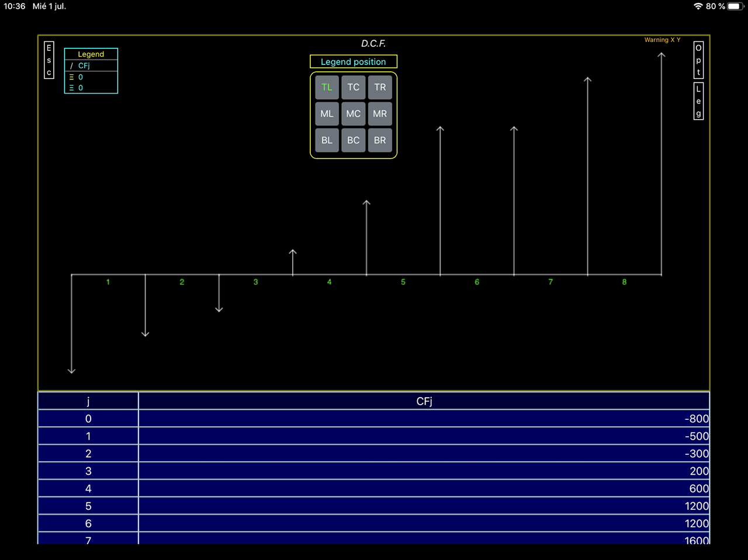Select the j index cell 2
This screenshot has height=560, width=748.
point(88,454)
